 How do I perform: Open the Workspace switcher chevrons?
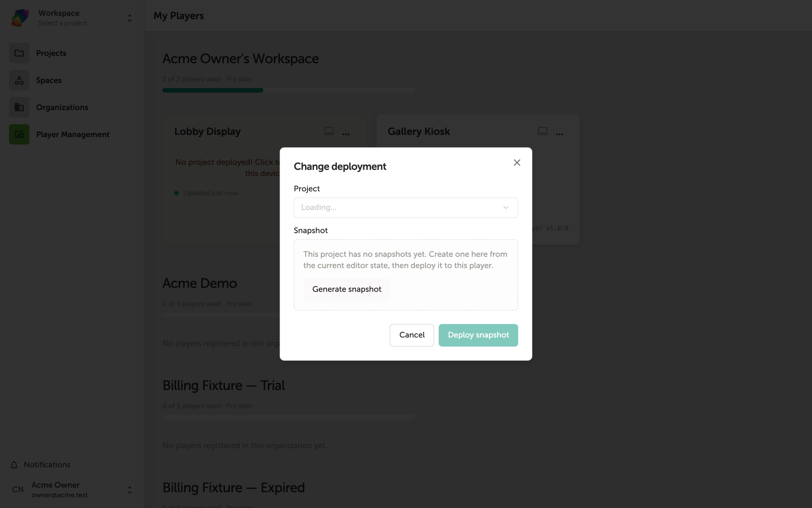[129, 18]
